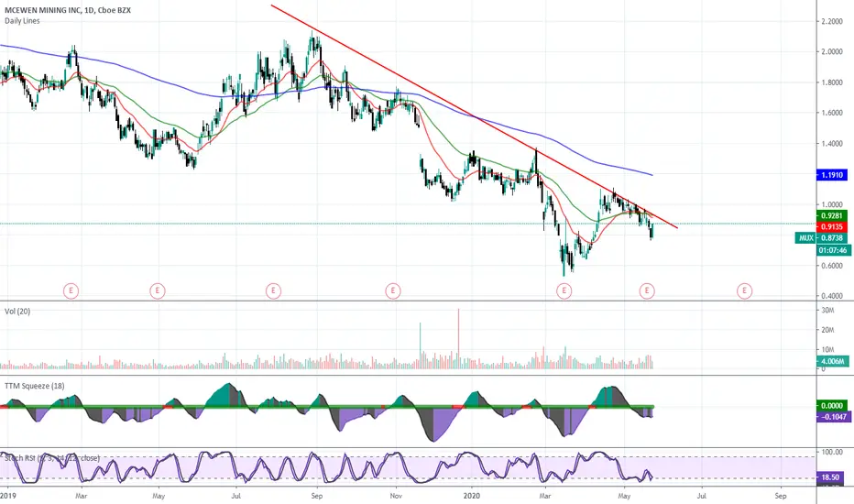Open the upcoming future earnings marker
The width and height of the screenshot is (854, 504).
click(745, 291)
